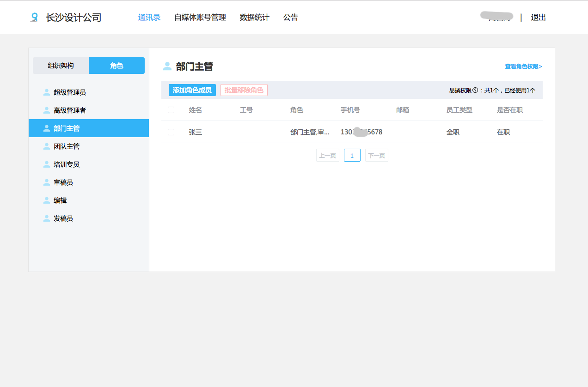
Task: Click 退出 to log out
Action: (538, 17)
